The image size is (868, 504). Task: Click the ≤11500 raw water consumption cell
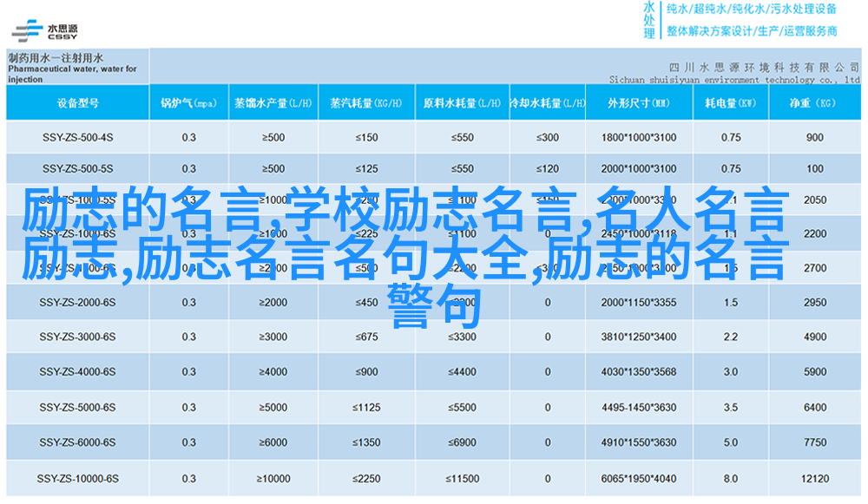464,478
